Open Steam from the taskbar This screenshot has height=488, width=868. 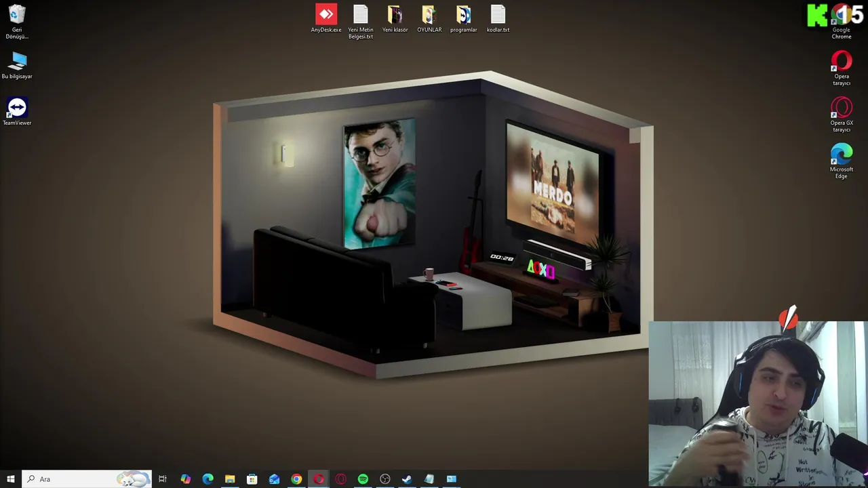tap(407, 479)
